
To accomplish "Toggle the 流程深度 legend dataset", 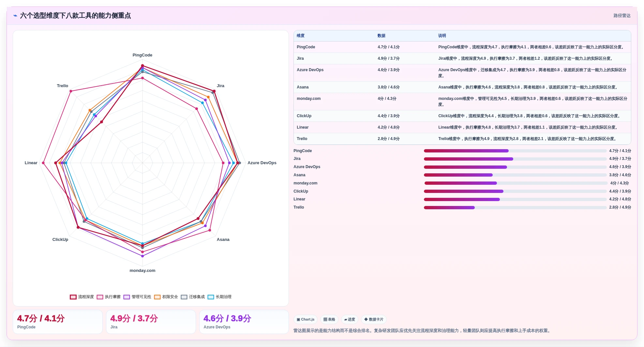I will point(82,297).
